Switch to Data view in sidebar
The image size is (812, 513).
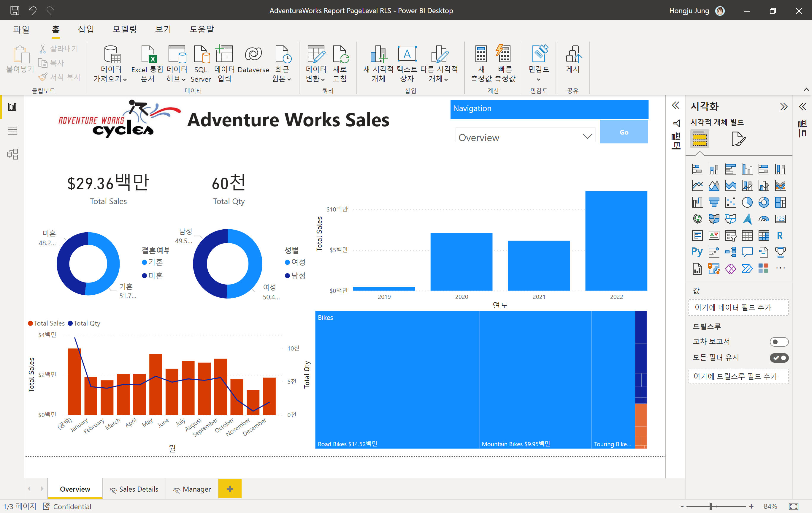point(12,130)
